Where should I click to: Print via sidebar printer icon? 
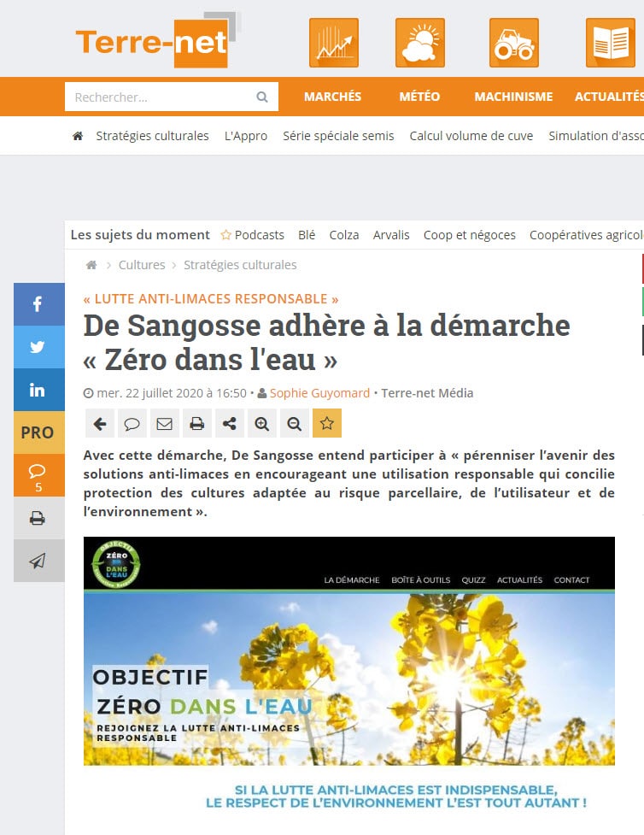point(38,518)
